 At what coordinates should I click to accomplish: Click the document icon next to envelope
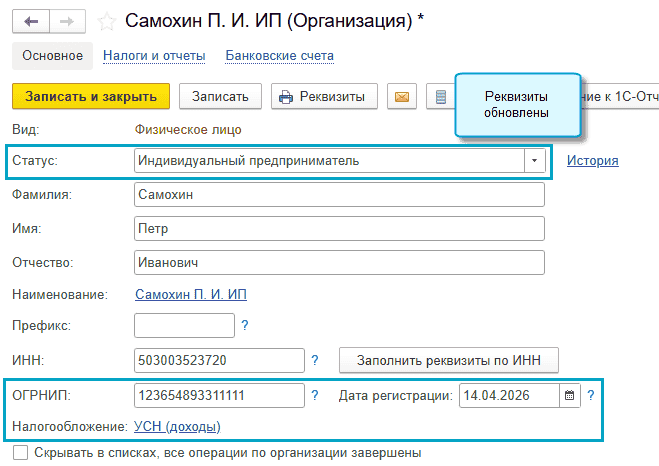click(x=437, y=97)
